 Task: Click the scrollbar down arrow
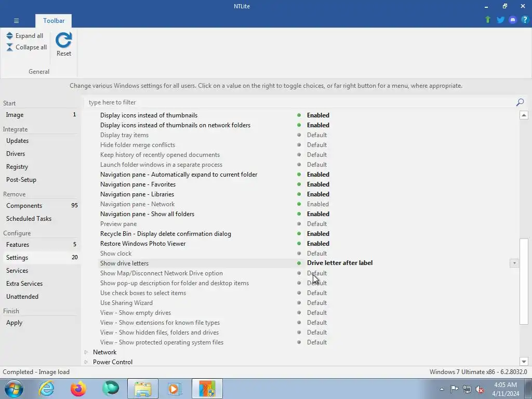pos(524,362)
